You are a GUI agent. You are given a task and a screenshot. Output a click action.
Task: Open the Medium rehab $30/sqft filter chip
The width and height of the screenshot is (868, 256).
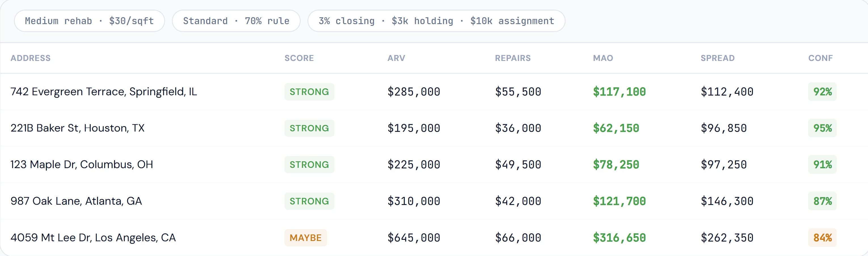pos(89,20)
